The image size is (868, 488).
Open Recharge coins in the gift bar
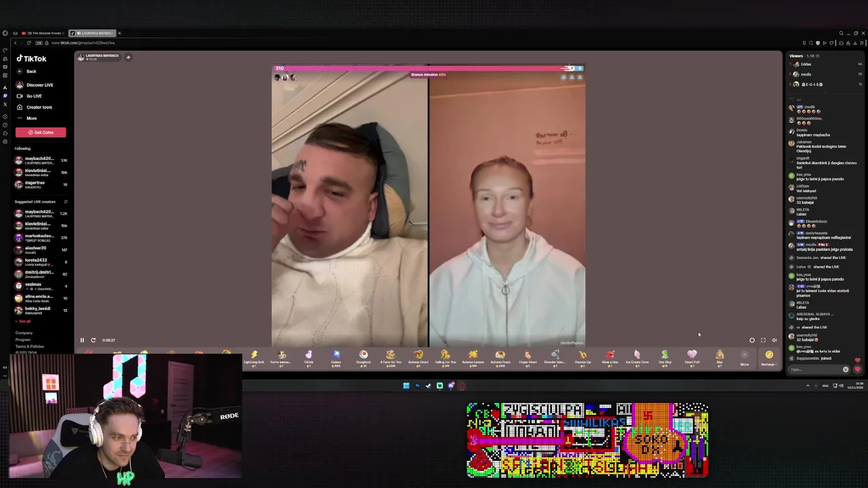769,358
